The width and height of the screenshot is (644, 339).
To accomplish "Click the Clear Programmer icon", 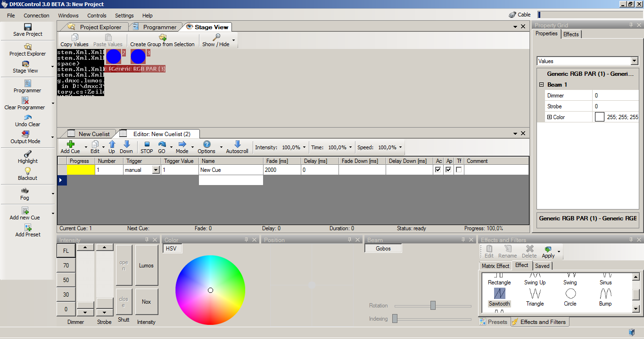I will coord(25,100).
